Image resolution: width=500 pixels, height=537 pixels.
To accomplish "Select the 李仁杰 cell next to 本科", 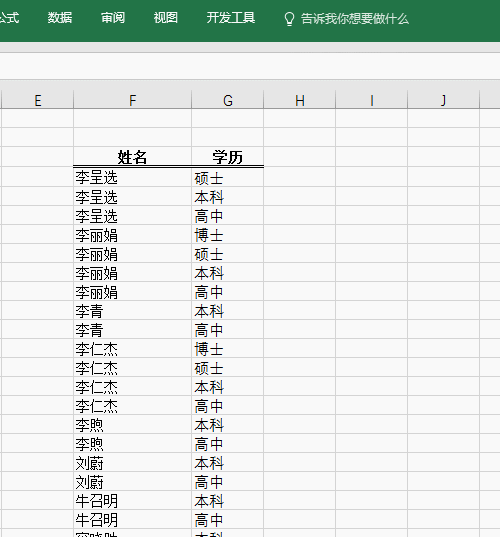I will pos(133,387).
